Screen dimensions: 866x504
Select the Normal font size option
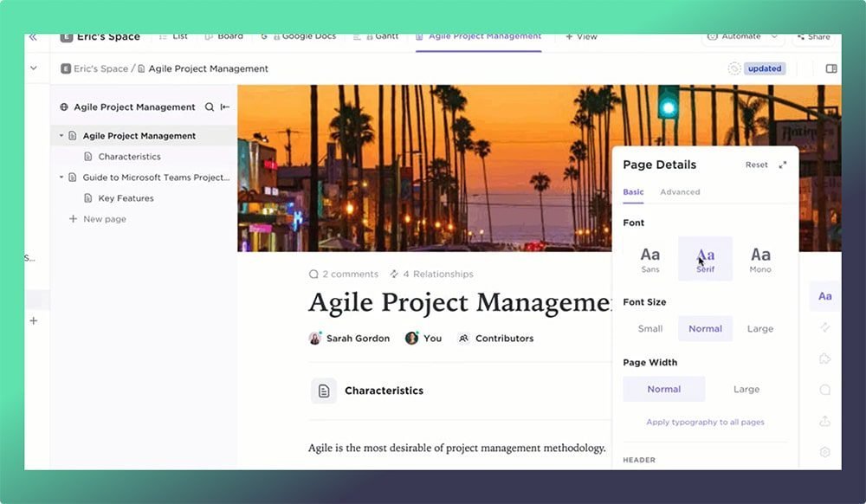point(705,328)
